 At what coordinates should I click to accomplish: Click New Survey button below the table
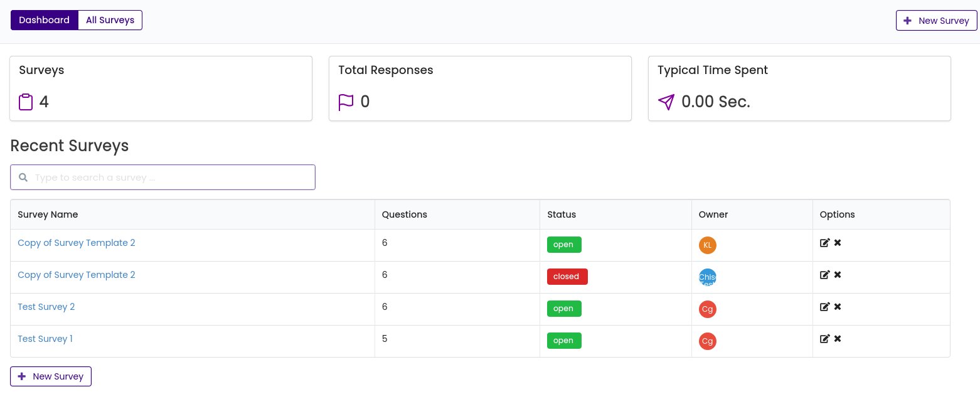[51, 376]
